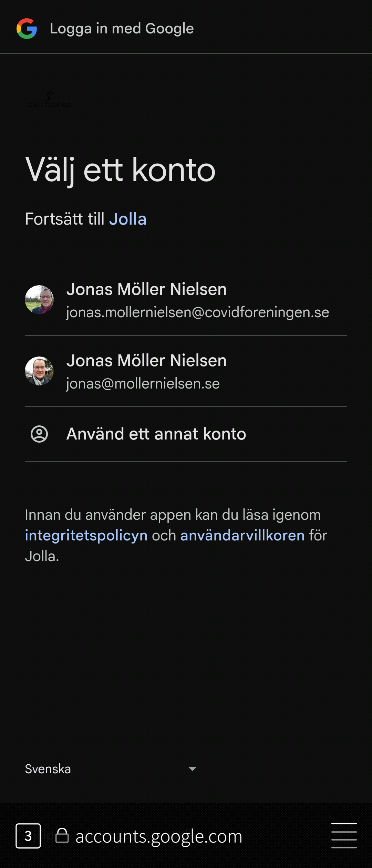
Task: Tap the jonas@mollernielsen.se account profile photo
Action: pos(39,371)
